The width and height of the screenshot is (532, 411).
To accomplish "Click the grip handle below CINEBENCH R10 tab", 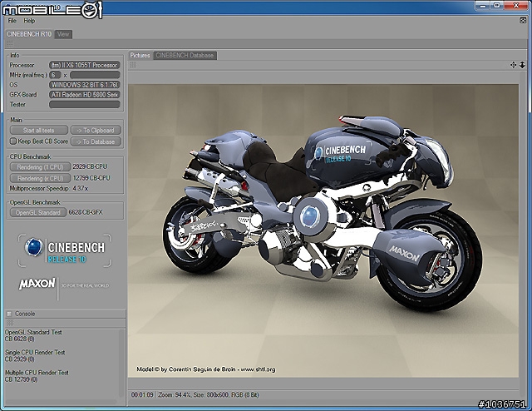I will click(10, 43).
